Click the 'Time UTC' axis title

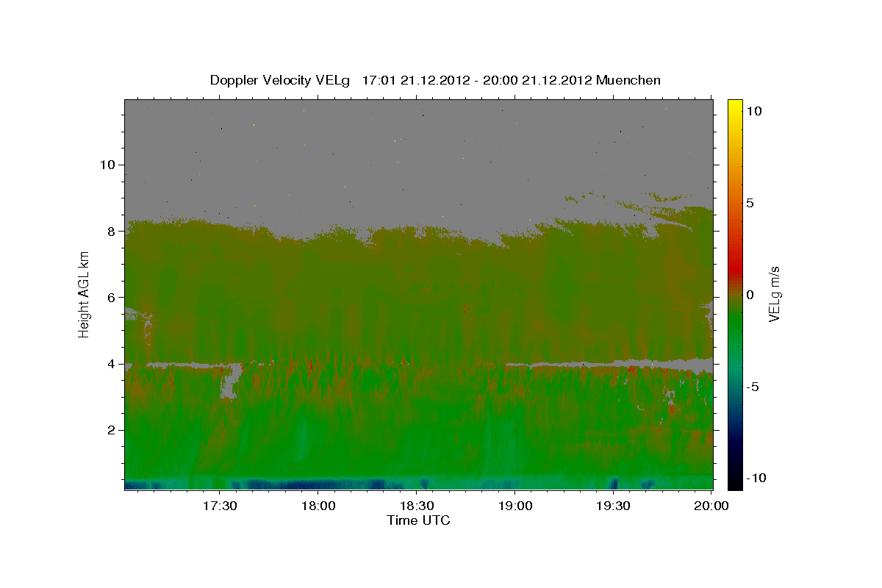(x=418, y=520)
